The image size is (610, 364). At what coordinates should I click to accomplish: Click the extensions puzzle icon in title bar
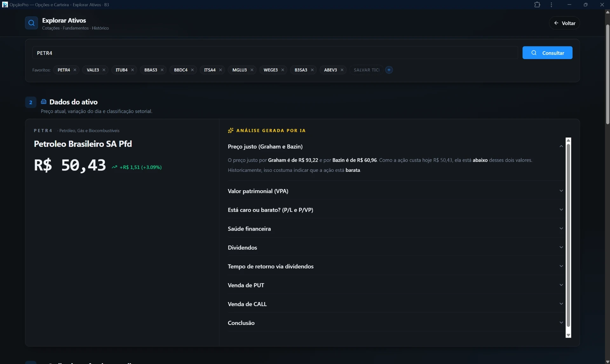click(x=537, y=5)
